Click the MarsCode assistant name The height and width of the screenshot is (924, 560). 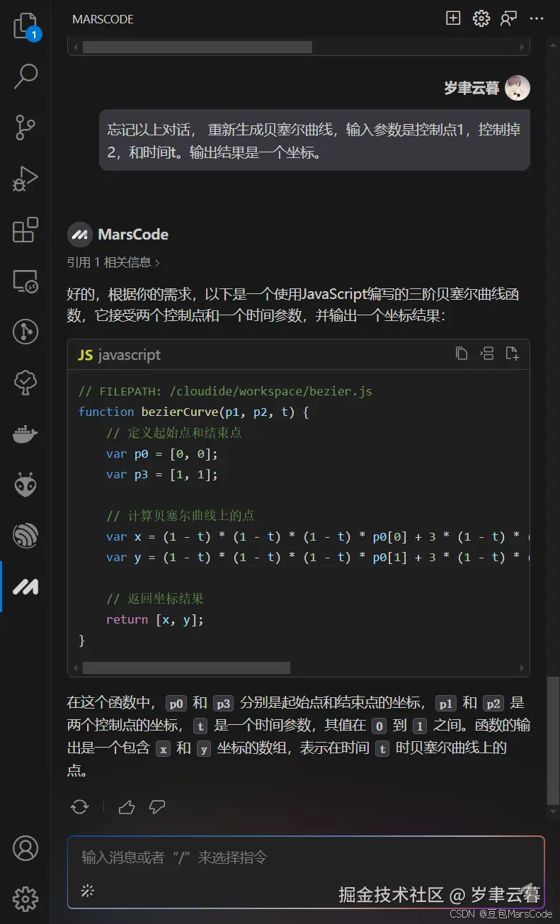click(x=133, y=235)
